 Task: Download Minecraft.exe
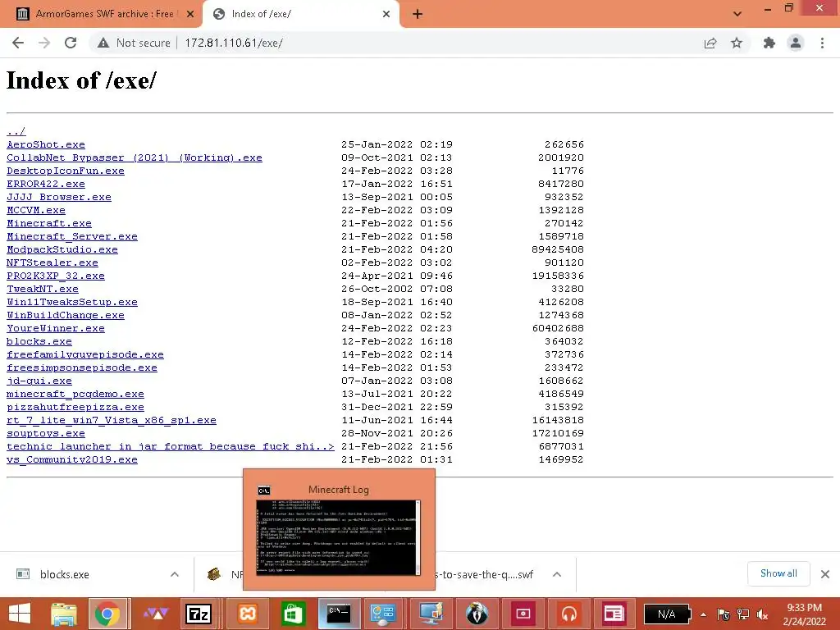click(x=48, y=223)
